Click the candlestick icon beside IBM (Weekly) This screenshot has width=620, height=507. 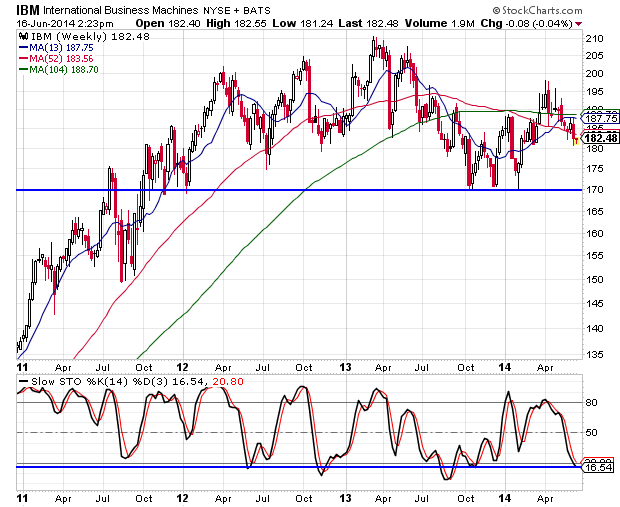23,37
